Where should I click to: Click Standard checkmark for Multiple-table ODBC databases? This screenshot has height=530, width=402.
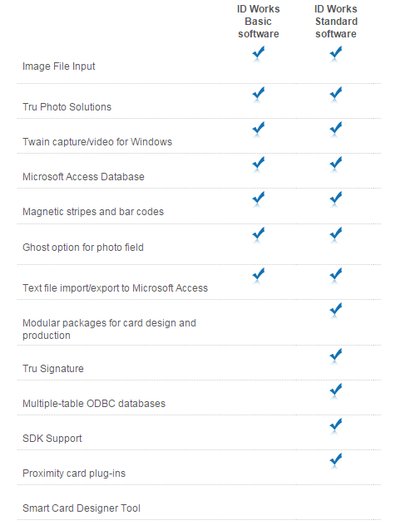[x=336, y=391]
